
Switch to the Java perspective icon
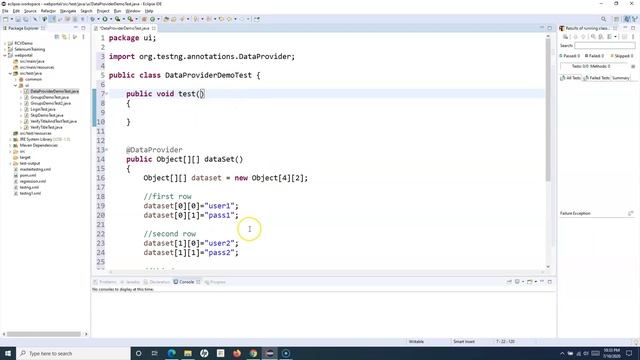(627, 19)
